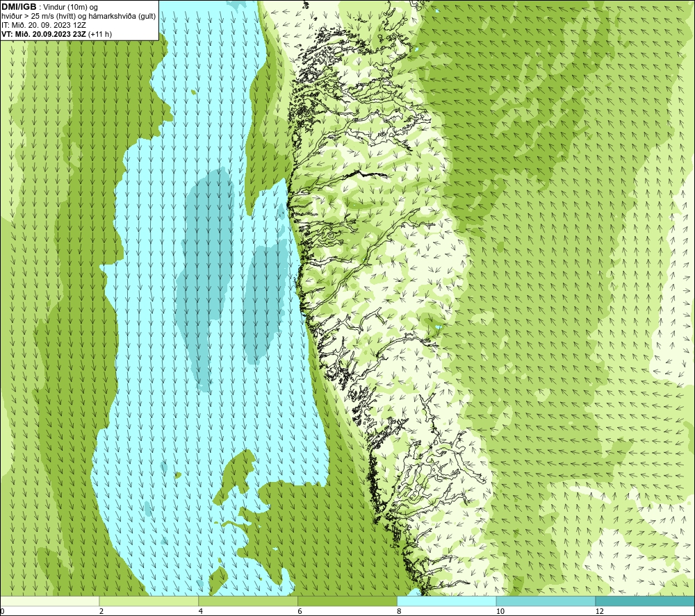
Task: Click the legend scale value 6
Action: coord(300,612)
